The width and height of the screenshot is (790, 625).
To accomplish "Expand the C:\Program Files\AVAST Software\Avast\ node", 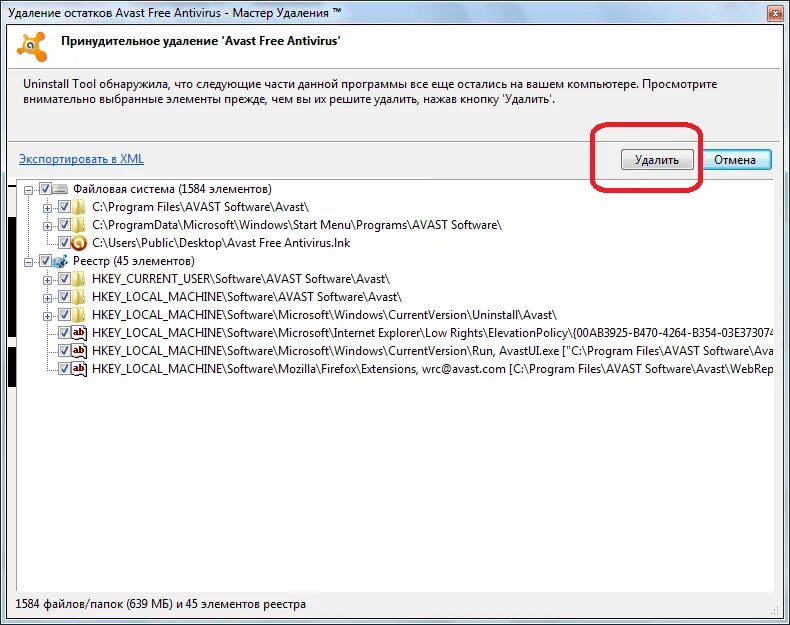I will pyautogui.click(x=47, y=208).
